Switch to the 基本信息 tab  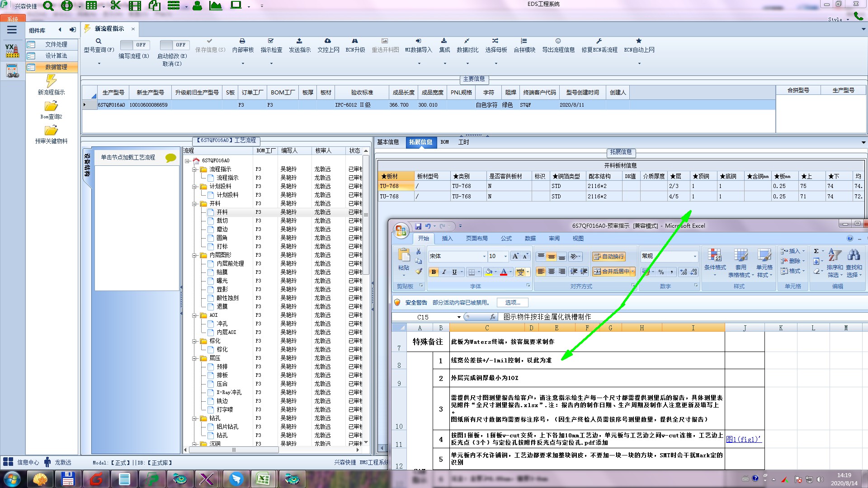[388, 142]
